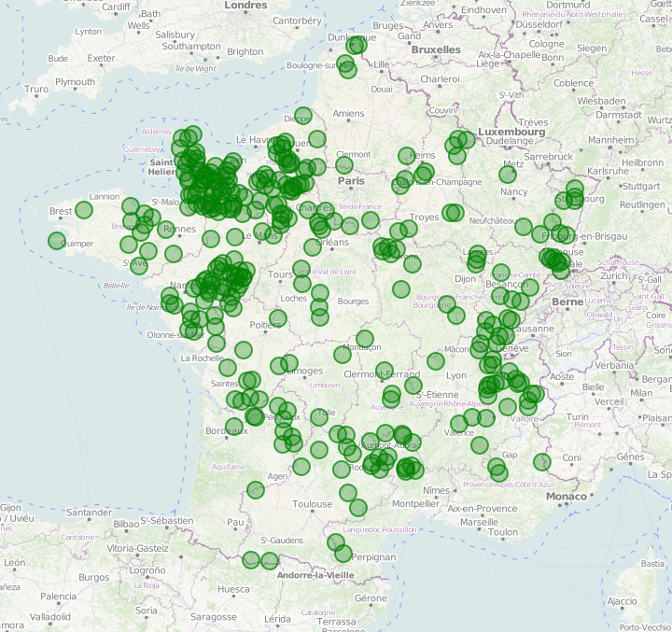
Task: Select the green marker near Lille
Action: (347, 68)
